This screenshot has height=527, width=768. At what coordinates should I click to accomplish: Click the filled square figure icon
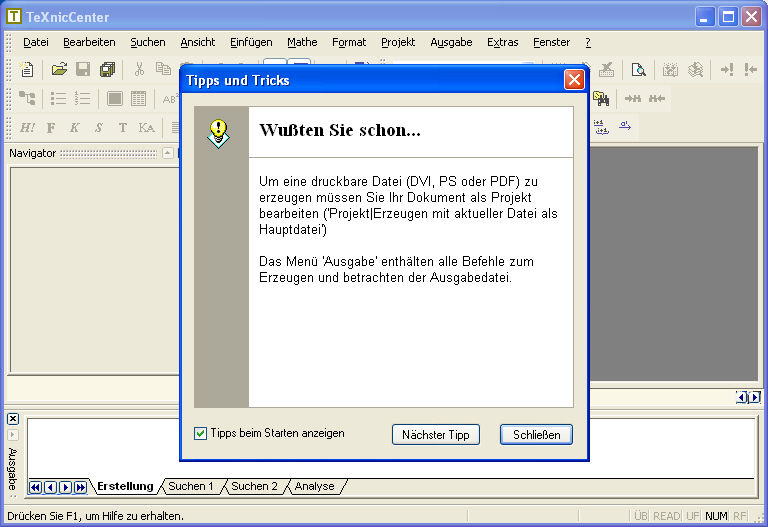(x=115, y=98)
